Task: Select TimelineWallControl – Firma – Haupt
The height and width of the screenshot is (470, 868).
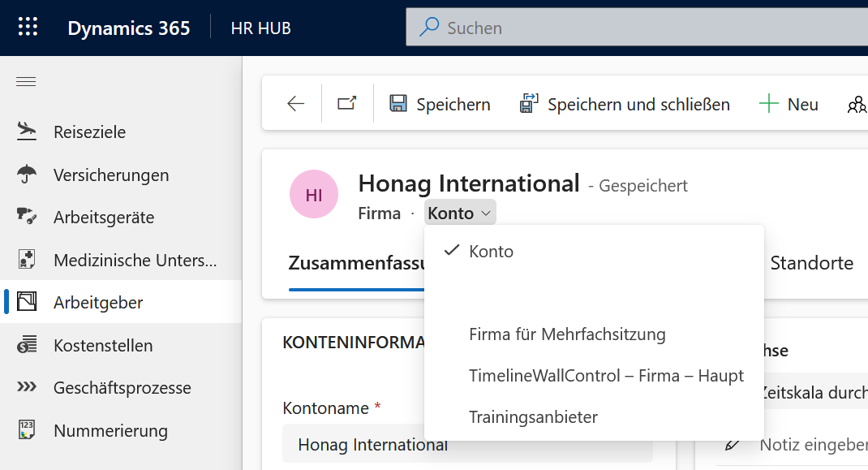Action: click(x=605, y=375)
